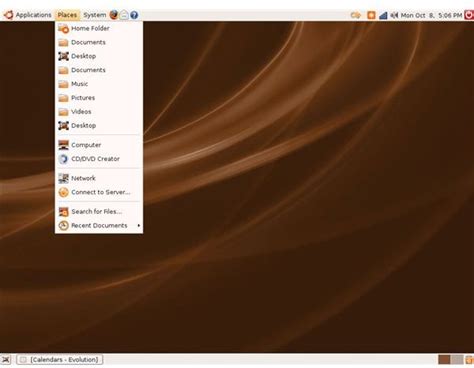Browse the Network entry
This screenshot has height=368, width=474.
99,178
